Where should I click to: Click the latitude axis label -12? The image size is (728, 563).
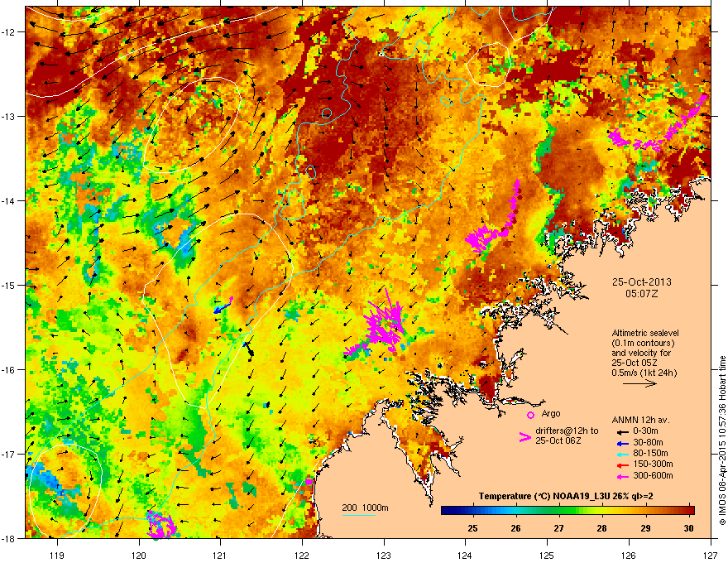tap(8, 32)
